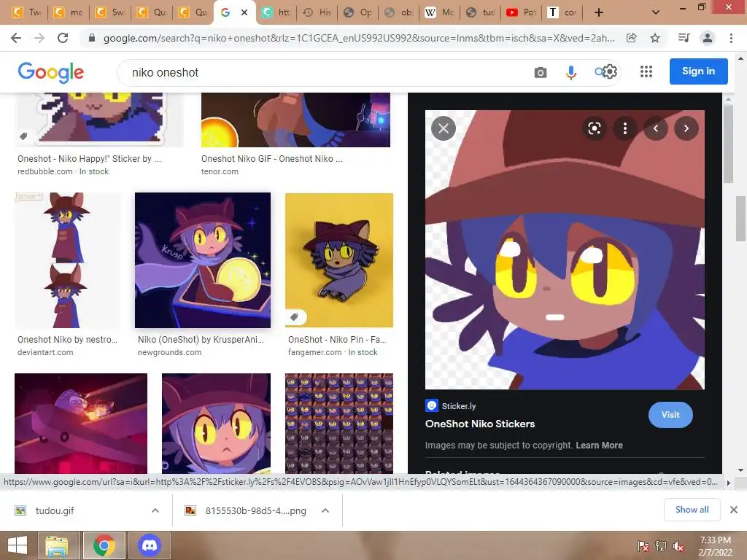Show all downloads
Viewport: 747px width, 560px height.
(692, 510)
